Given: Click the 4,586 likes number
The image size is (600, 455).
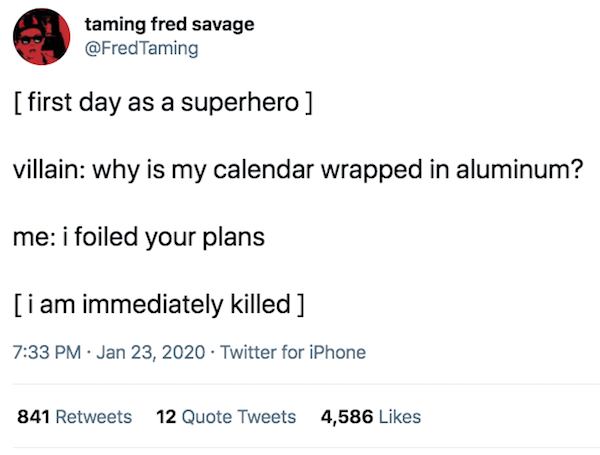Looking at the screenshot, I should click(x=345, y=416).
